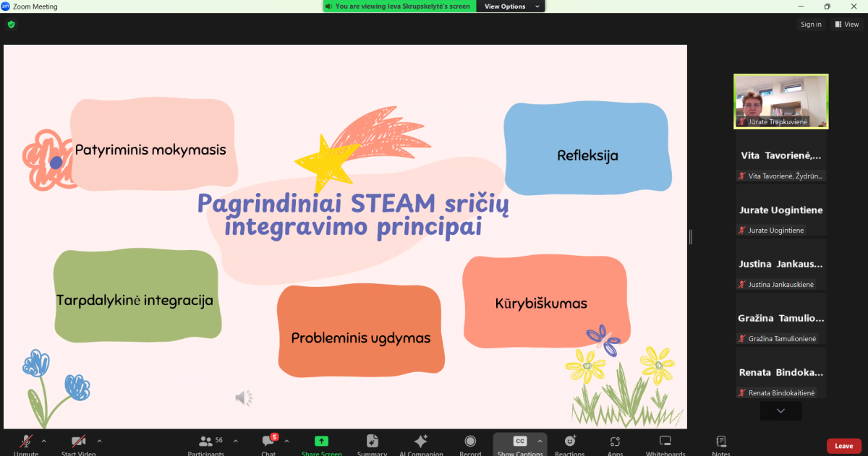Launch the AI Companion
The height and width of the screenshot is (456, 868).
pos(420,442)
